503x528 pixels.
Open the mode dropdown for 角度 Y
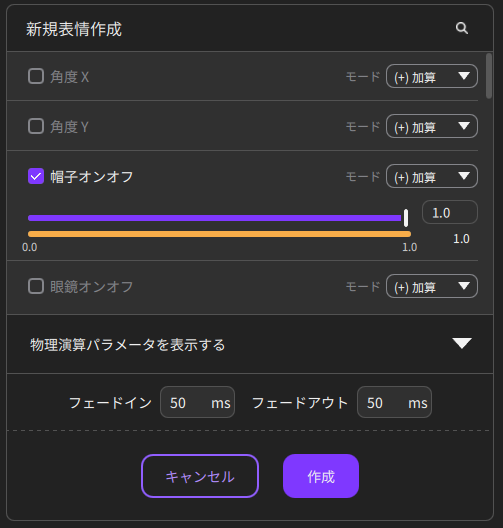pyautogui.click(x=432, y=126)
